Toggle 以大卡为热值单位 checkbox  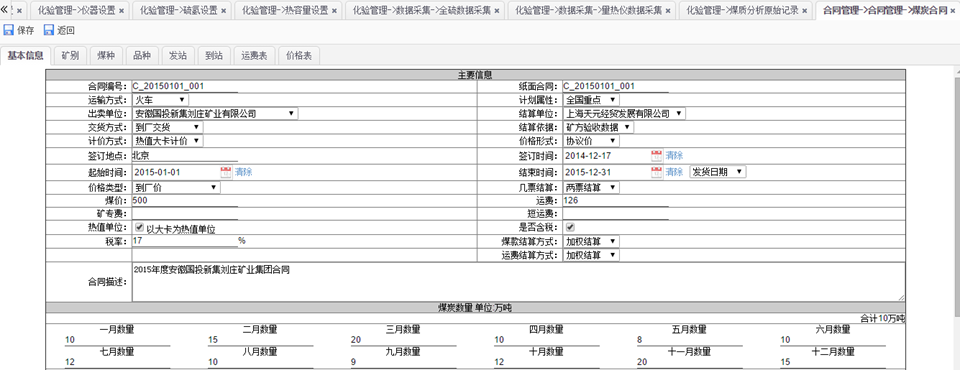(139, 227)
